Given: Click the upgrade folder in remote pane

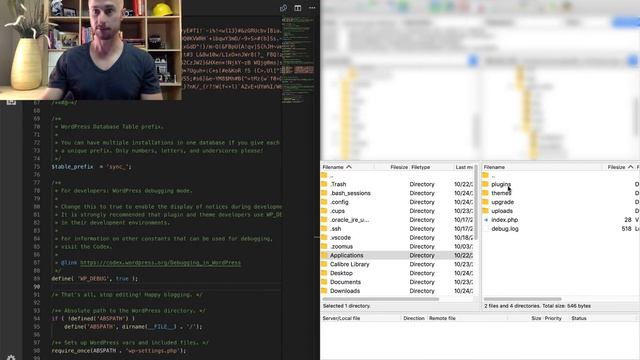Looking at the screenshot, I should 502,202.
